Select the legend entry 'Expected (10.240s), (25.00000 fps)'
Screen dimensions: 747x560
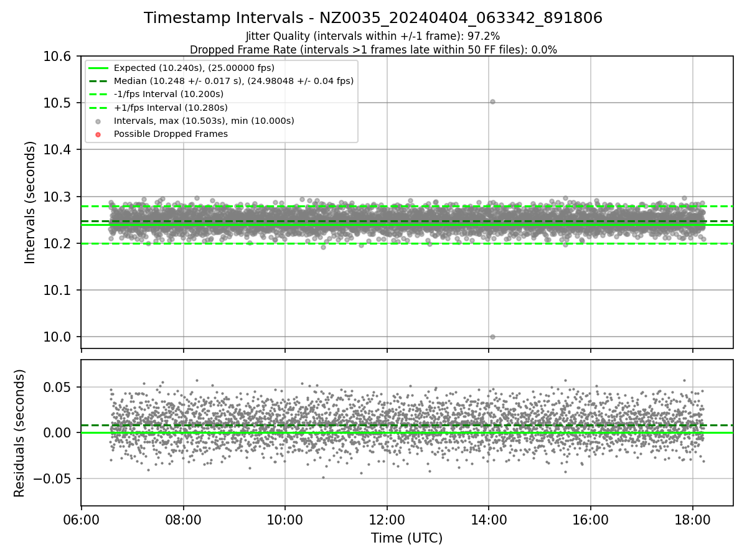click(194, 68)
